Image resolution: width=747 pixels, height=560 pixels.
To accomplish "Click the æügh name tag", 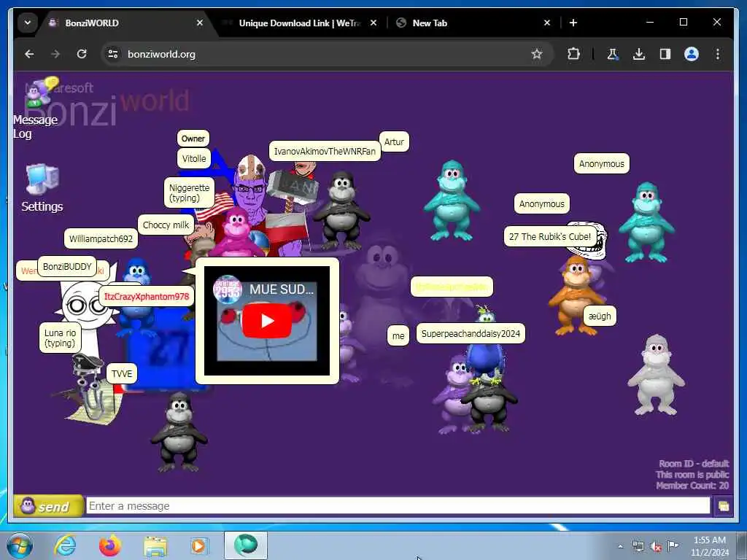I will (600, 316).
